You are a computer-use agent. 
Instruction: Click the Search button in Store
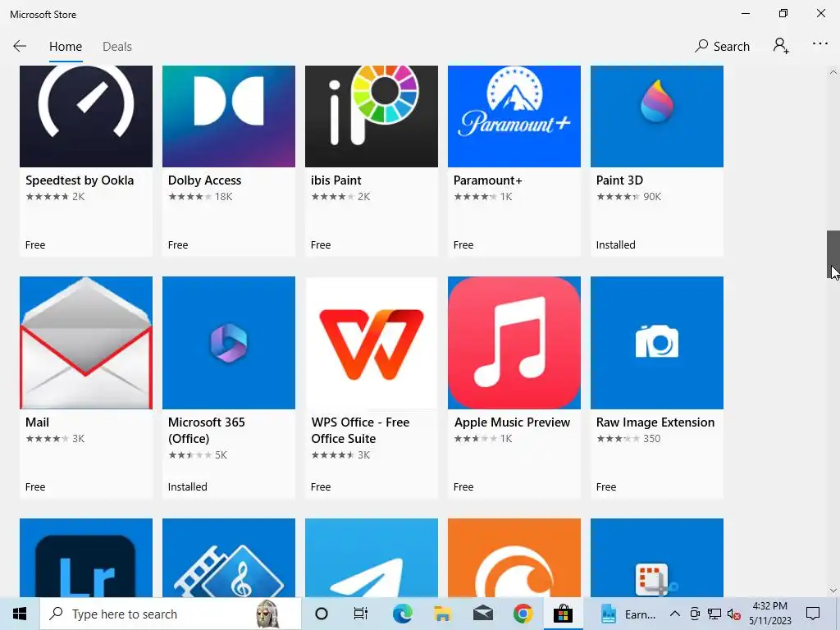click(x=722, y=47)
